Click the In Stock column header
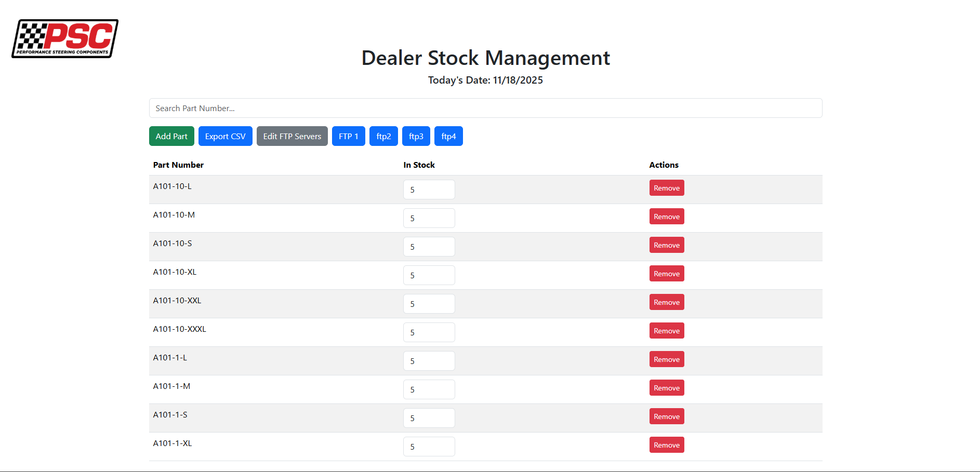Image resolution: width=980 pixels, height=472 pixels. coord(419,165)
